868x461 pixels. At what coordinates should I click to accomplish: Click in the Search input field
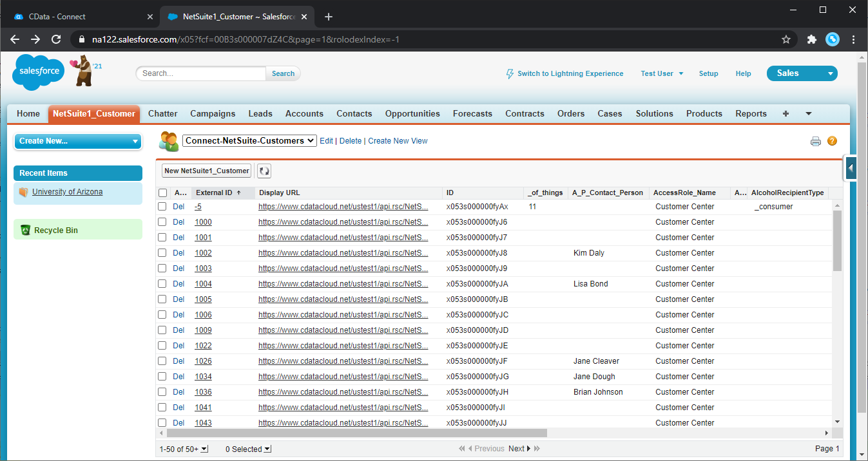pyautogui.click(x=200, y=73)
